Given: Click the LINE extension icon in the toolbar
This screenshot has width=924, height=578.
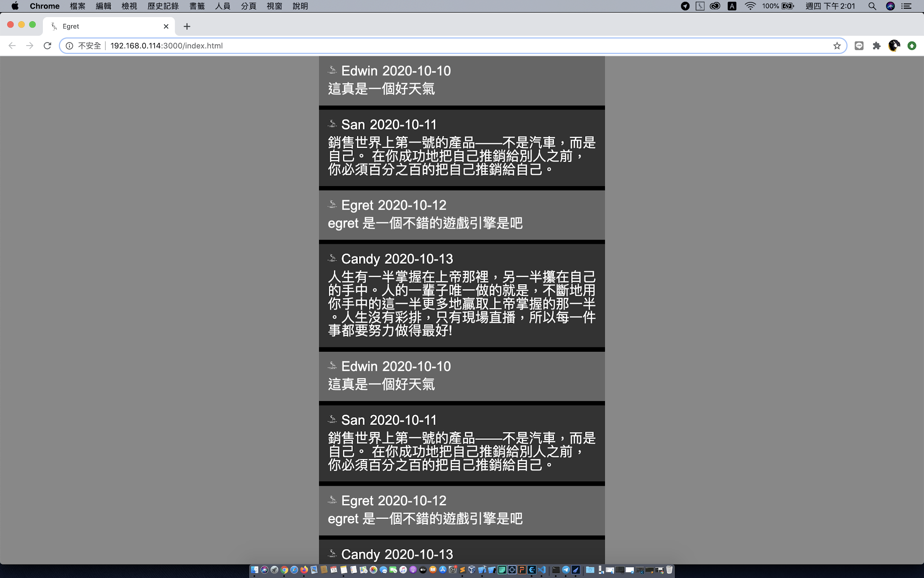Looking at the screenshot, I should point(859,46).
